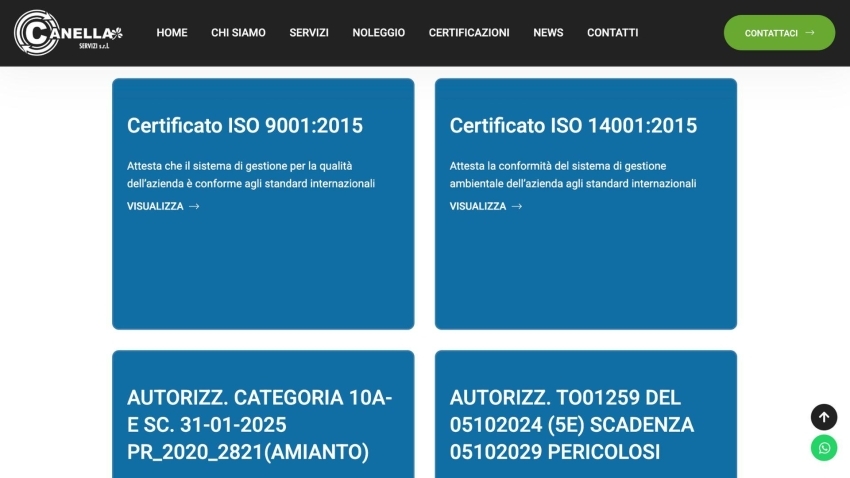This screenshot has height=478, width=850.
Task: Click the arrow beside ISO 9001 Visualizza
Action: click(194, 207)
